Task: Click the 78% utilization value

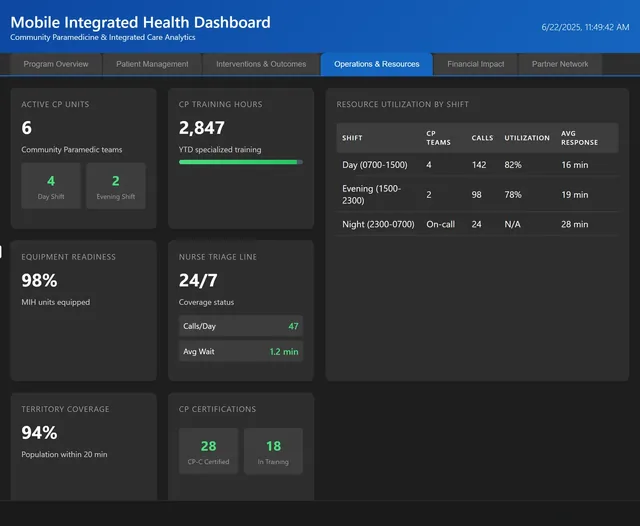Action: click(x=513, y=195)
